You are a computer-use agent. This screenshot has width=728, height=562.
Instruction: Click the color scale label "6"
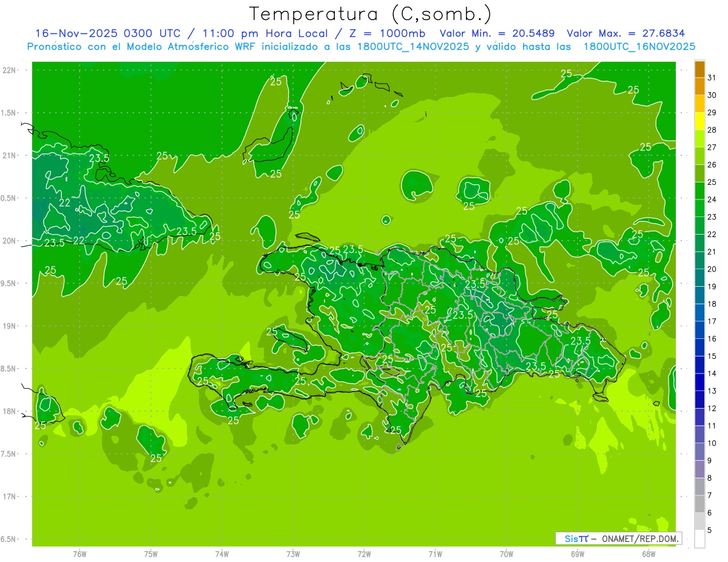(710, 513)
